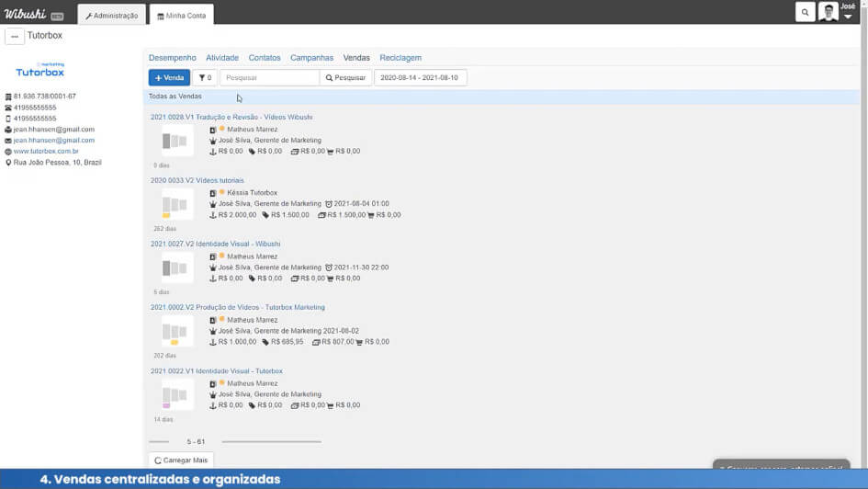Select the Todas as Vendas header bar
This screenshot has height=489, width=868.
(503, 97)
